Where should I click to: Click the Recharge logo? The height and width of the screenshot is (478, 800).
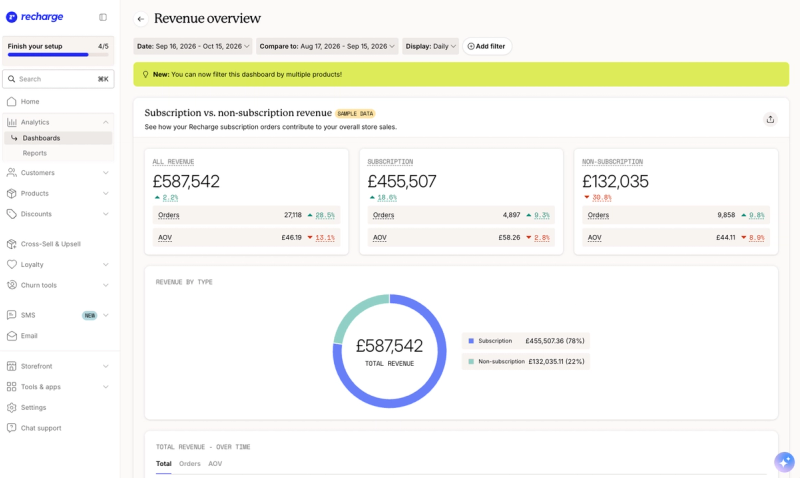pyautogui.click(x=34, y=17)
